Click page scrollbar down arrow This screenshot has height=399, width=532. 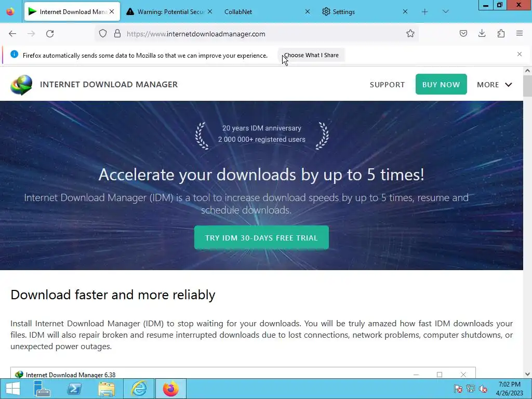[x=527, y=374]
